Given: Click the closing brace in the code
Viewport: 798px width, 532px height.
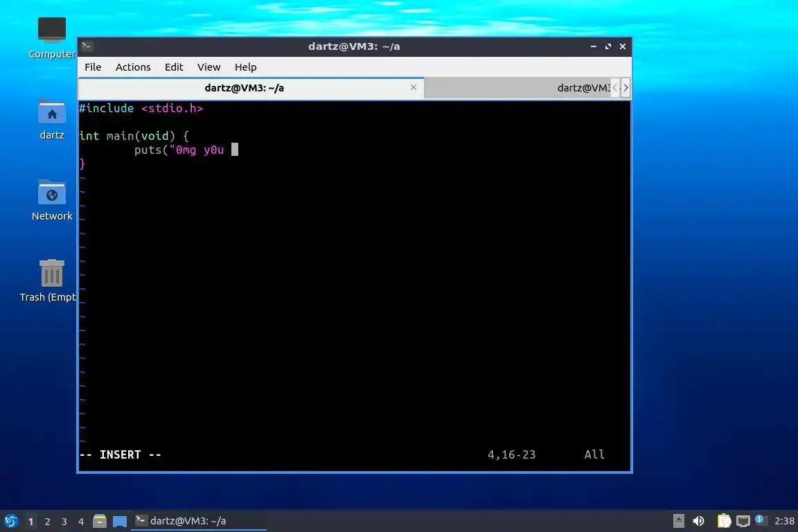Looking at the screenshot, I should (x=82, y=164).
